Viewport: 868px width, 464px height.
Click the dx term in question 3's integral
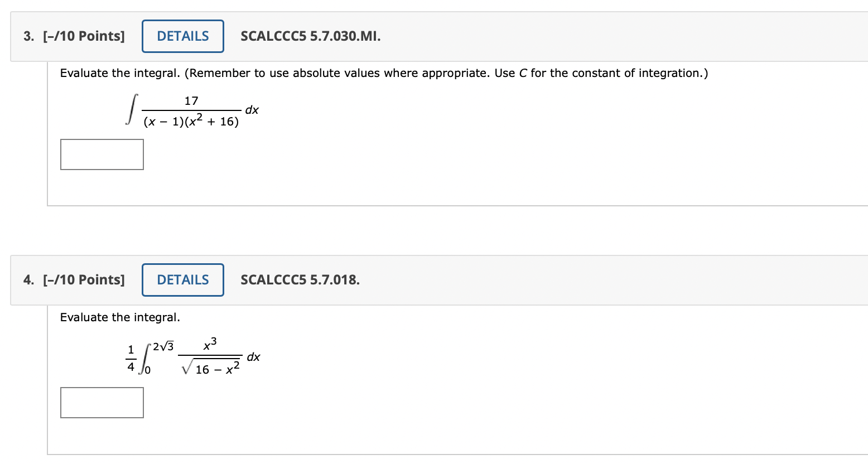coord(252,110)
